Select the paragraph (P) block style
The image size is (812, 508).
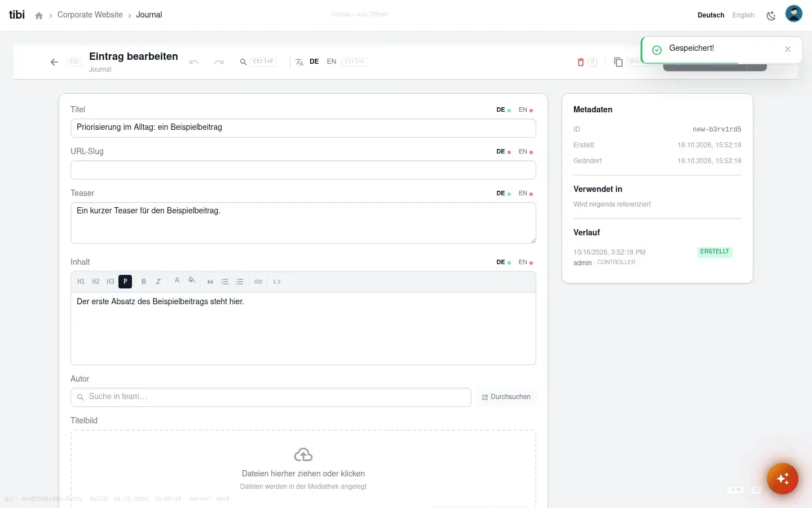pyautogui.click(x=125, y=282)
